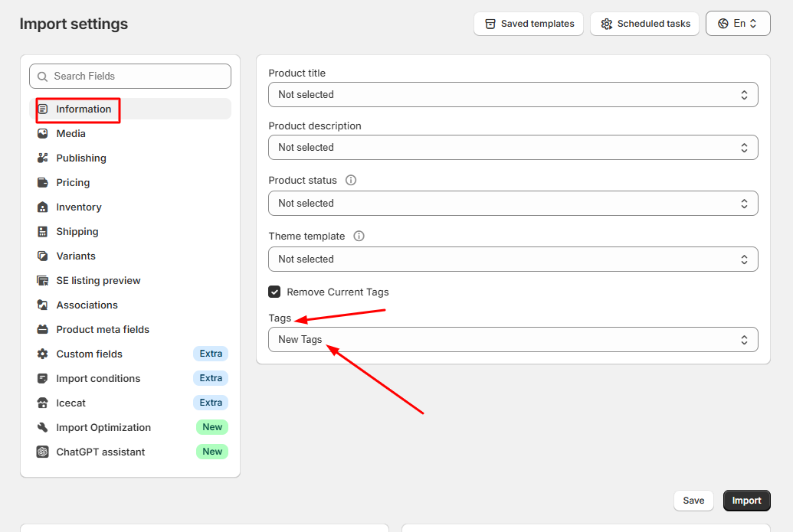Click the magnifier icon in Search Fields

[42, 77]
